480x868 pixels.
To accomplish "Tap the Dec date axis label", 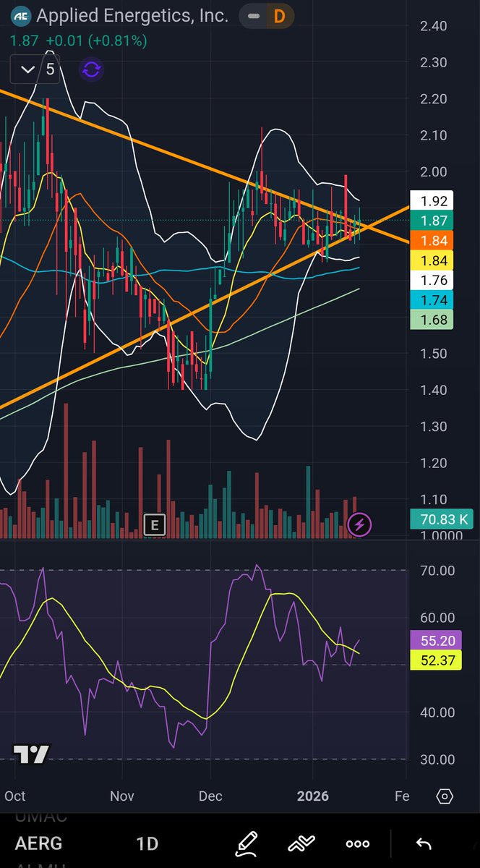I will (x=210, y=796).
